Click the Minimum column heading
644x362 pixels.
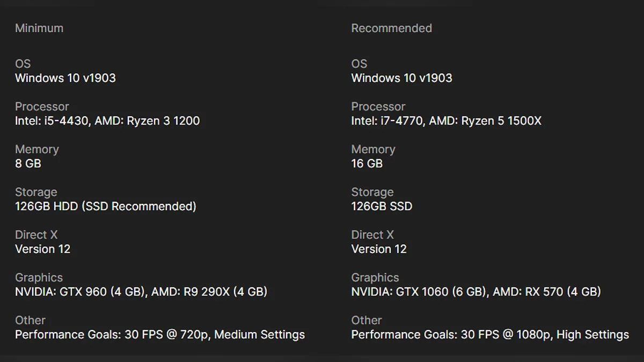pos(39,28)
